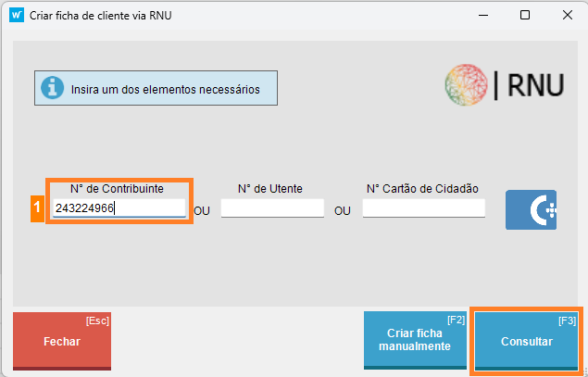Click the Nº de Utente label
The width and height of the screenshot is (588, 377).
270,188
